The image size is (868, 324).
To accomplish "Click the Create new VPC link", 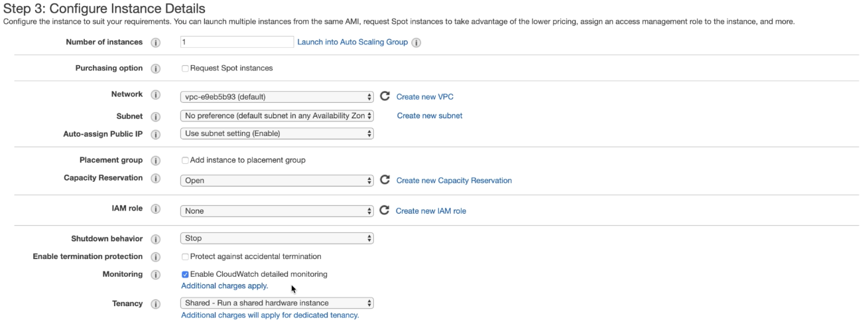I will pyautogui.click(x=424, y=97).
